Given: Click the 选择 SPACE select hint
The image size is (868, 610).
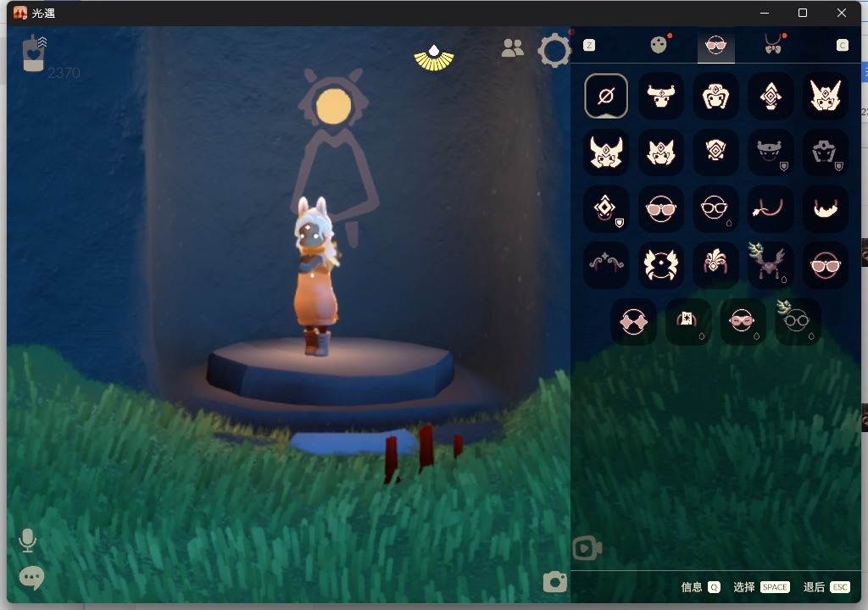Looking at the screenshot, I should 761,587.
